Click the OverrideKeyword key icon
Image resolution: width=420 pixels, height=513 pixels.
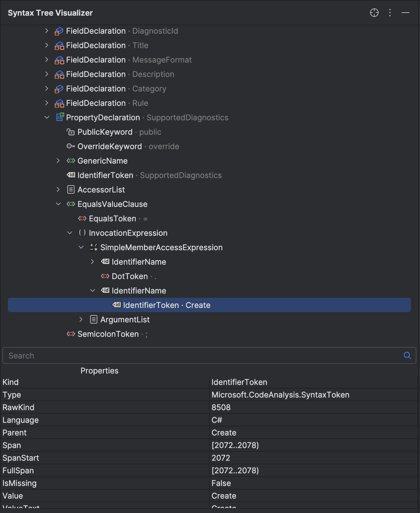(x=71, y=146)
